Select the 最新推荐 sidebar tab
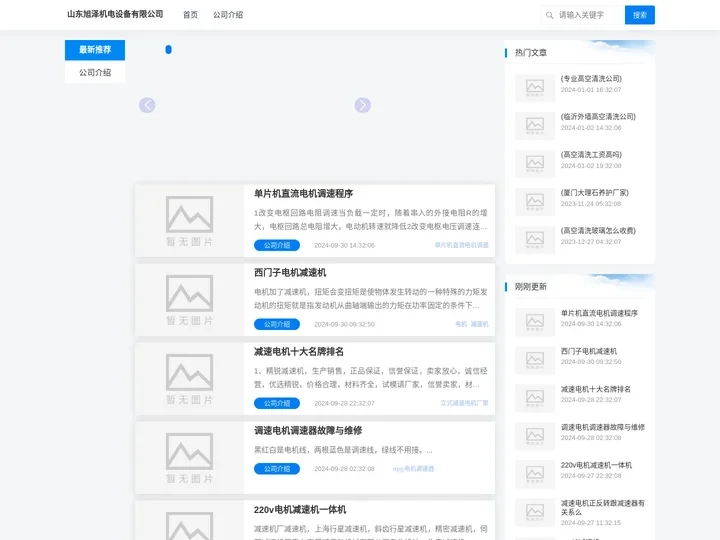 point(95,50)
